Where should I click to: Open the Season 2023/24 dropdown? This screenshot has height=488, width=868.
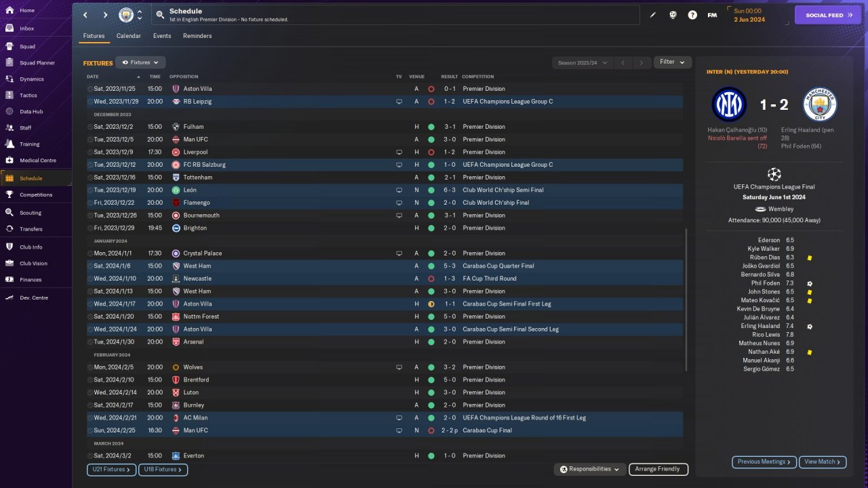pyautogui.click(x=583, y=62)
